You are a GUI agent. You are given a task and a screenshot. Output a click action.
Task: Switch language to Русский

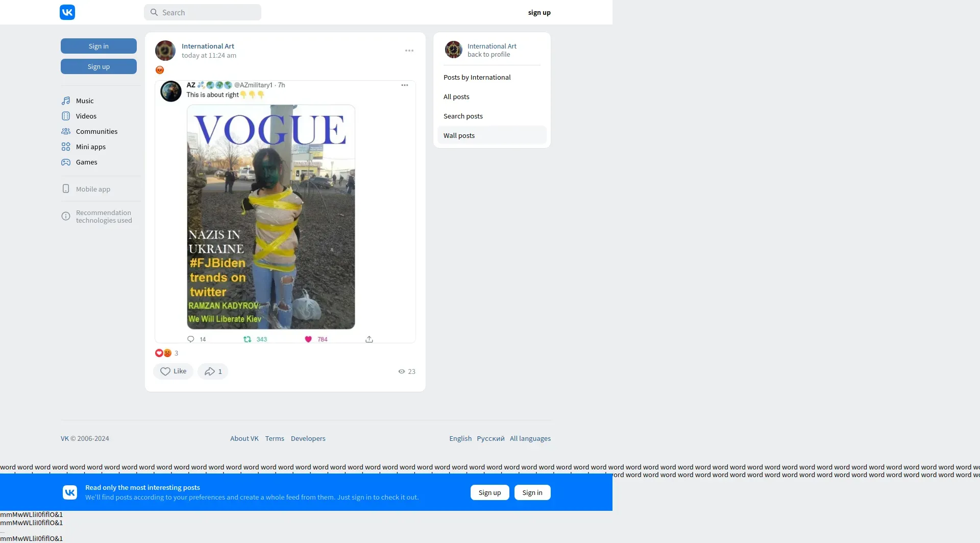[x=491, y=438]
